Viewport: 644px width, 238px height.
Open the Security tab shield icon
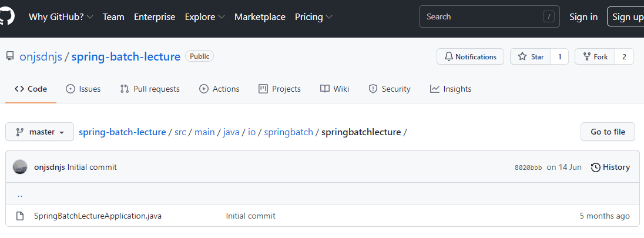click(x=373, y=89)
